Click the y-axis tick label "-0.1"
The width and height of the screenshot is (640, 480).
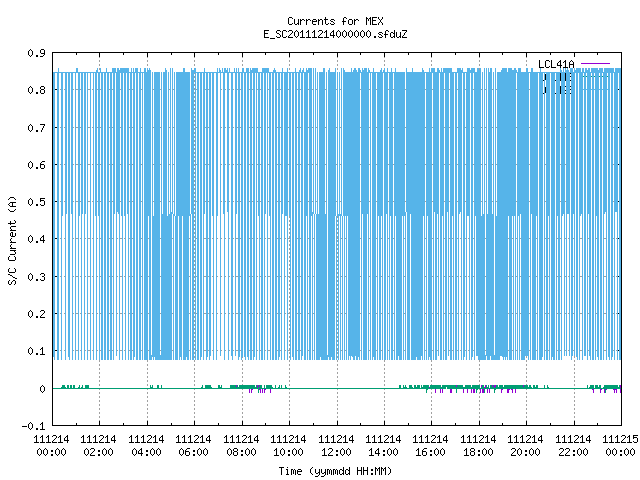click(x=33, y=426)
